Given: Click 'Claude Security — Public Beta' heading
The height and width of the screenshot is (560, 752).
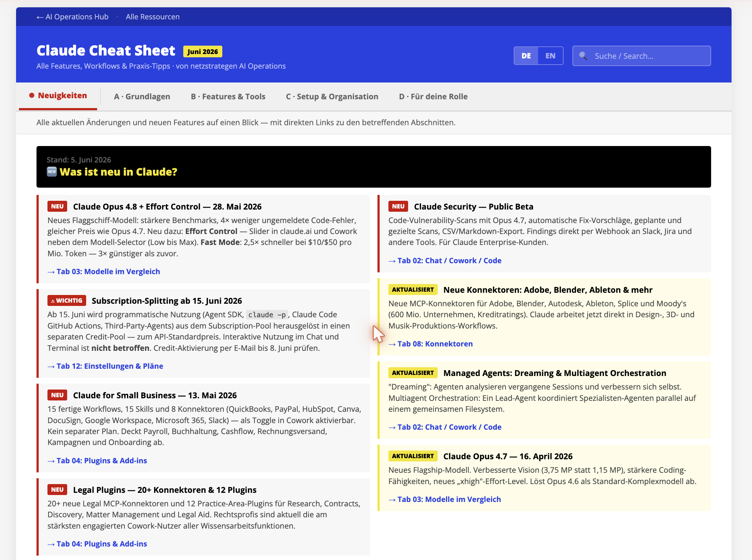Looking at the screenshot, I should [474, 207].
